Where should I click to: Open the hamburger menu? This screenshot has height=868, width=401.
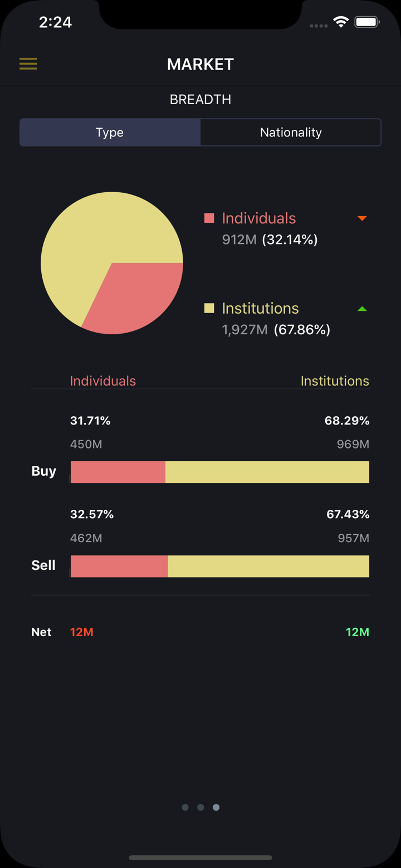pos(28,64)
